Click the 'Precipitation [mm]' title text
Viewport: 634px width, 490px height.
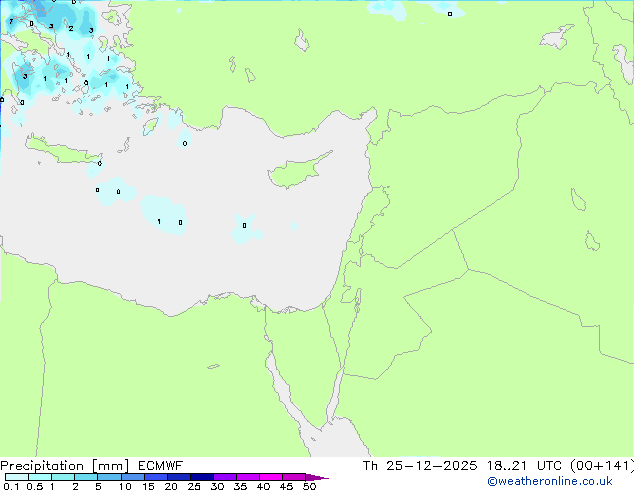(x=65, y=466)
